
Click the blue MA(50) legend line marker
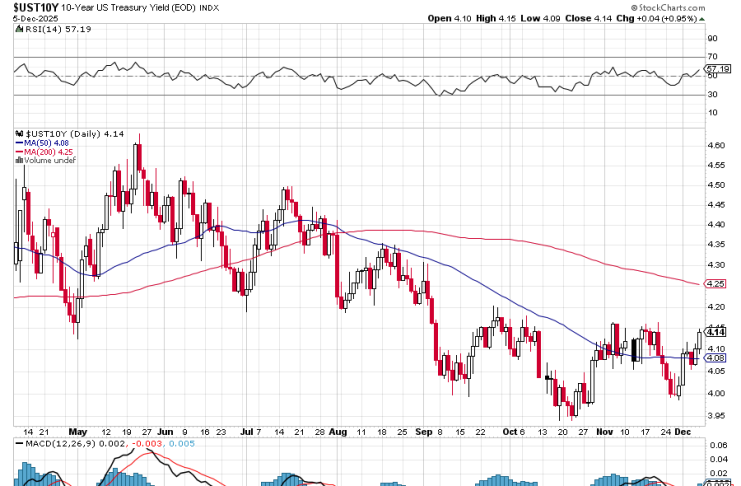17,142
